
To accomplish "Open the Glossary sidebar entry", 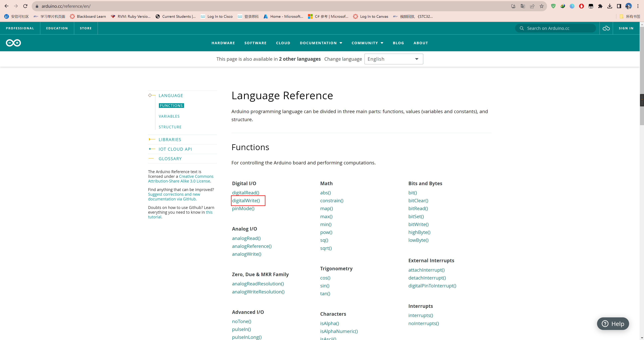I will click(170, 159).
